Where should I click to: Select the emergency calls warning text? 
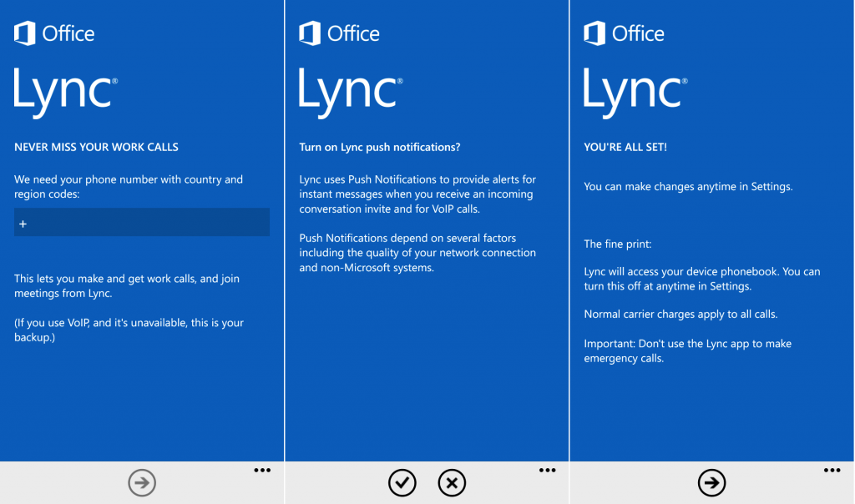tap(687, 350)
